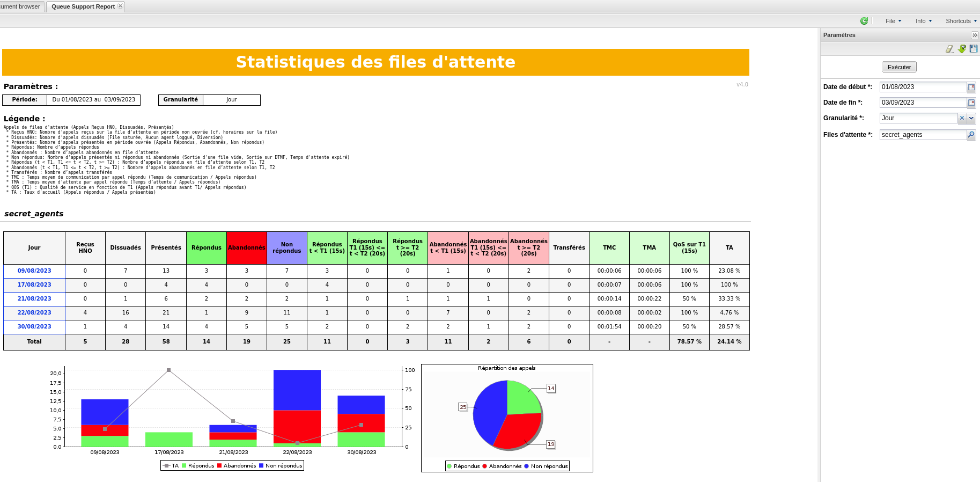Click the blue Non répondus swatch in bar chart legend
The image size is (980, 482).
(x=261, y=466)
